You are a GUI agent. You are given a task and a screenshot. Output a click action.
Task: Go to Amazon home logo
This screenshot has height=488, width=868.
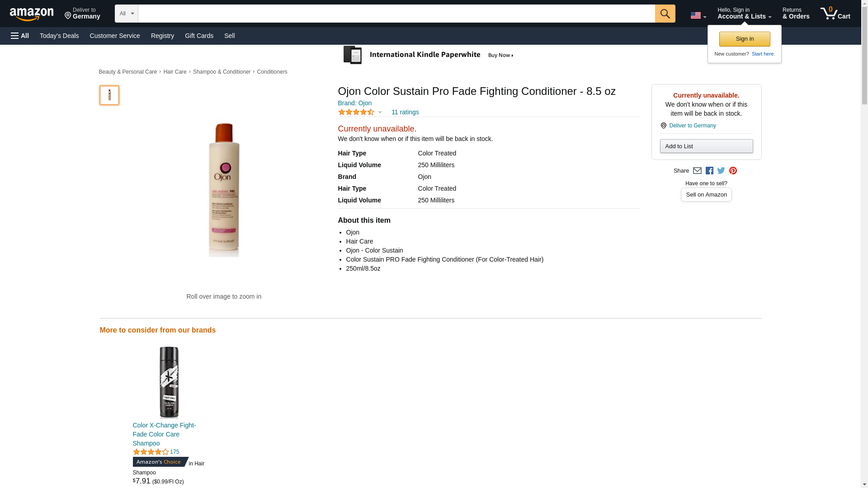(32, 14)
